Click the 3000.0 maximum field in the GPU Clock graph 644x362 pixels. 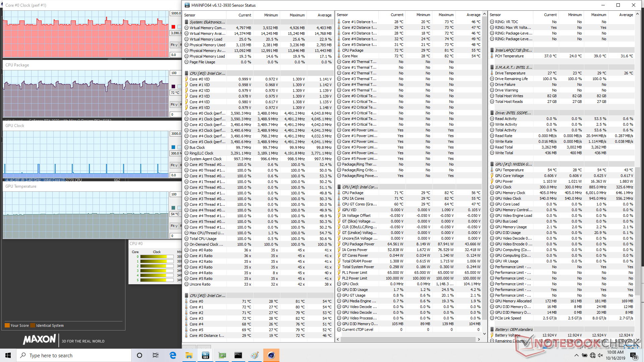click(176, 134)
